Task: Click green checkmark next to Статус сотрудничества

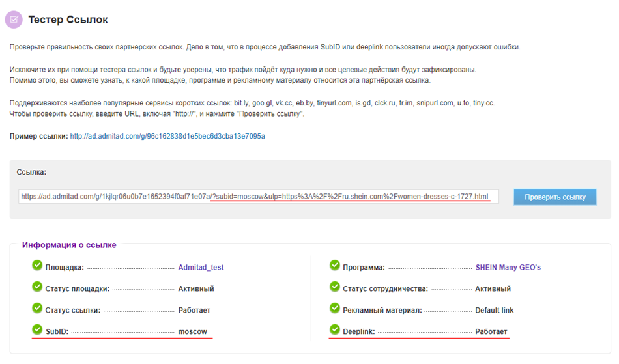Action: point(335,287)
